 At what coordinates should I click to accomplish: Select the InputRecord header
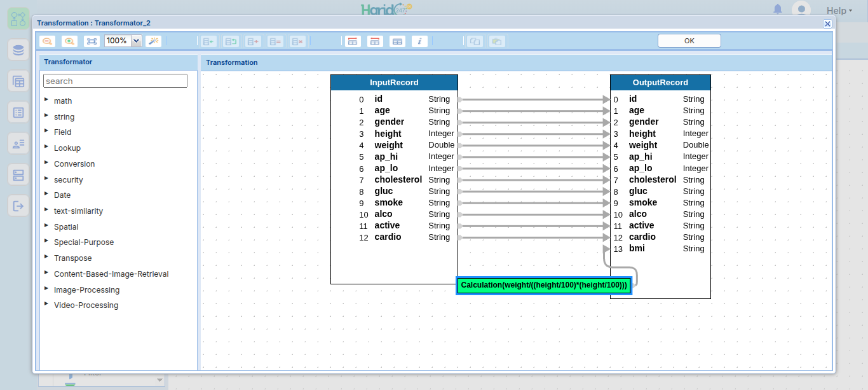tap(394, 83)
